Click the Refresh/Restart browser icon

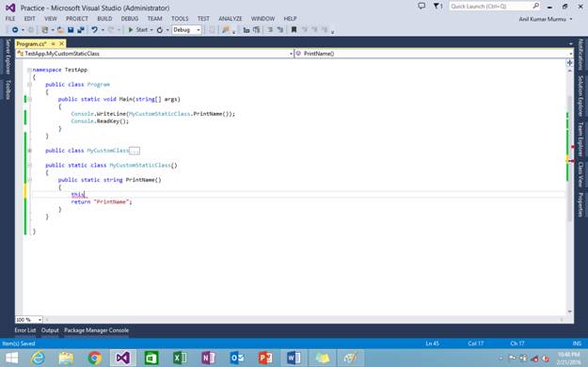point(160,30)
